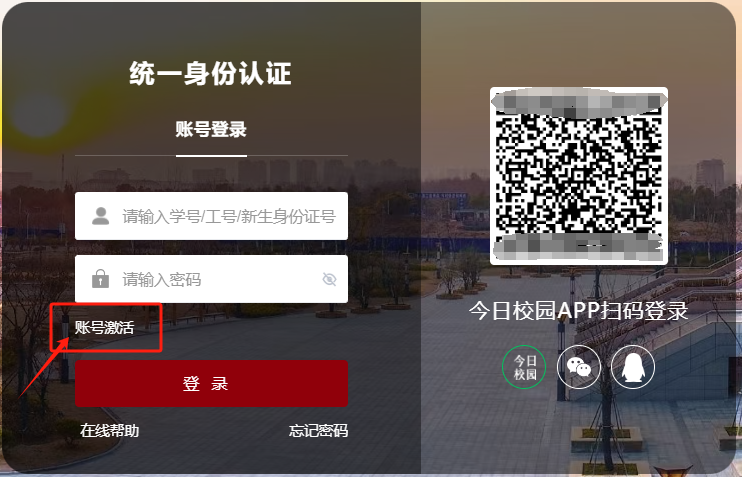Open the 账号激活 account activation link

point(105,327)
